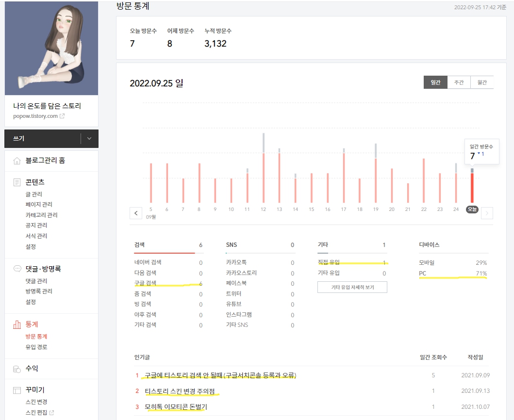Click the 직접 유입 row
Screen dimensions: 514x420
point(352,262)
